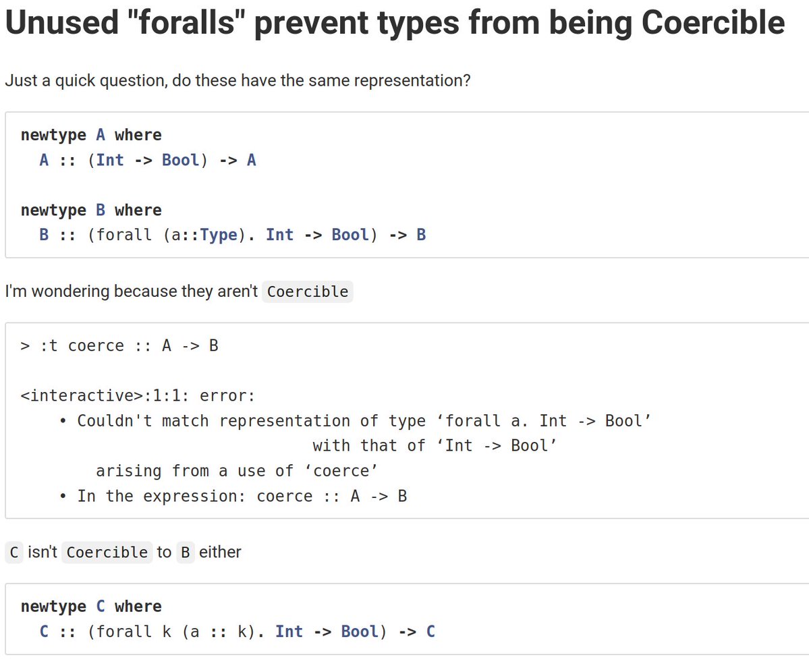Viewport: 809px width, 672px height.
Task: Click the inline code 'C' before 'isn't'
Action: click(14, 553)
